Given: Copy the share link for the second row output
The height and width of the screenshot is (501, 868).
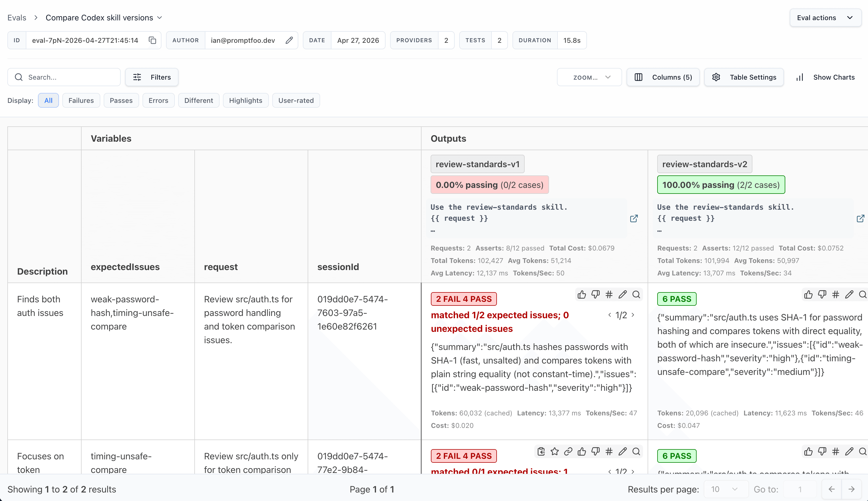Looking at the screenshot, I should click(x=568, y=451).
